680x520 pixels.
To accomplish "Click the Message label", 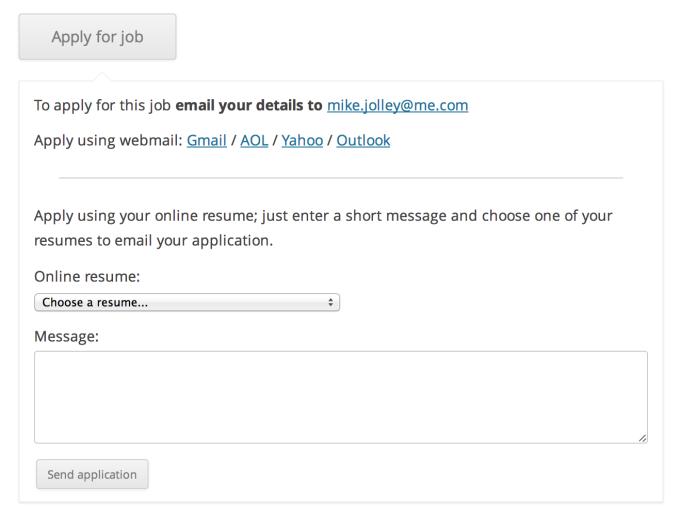I will pos(66,337).
